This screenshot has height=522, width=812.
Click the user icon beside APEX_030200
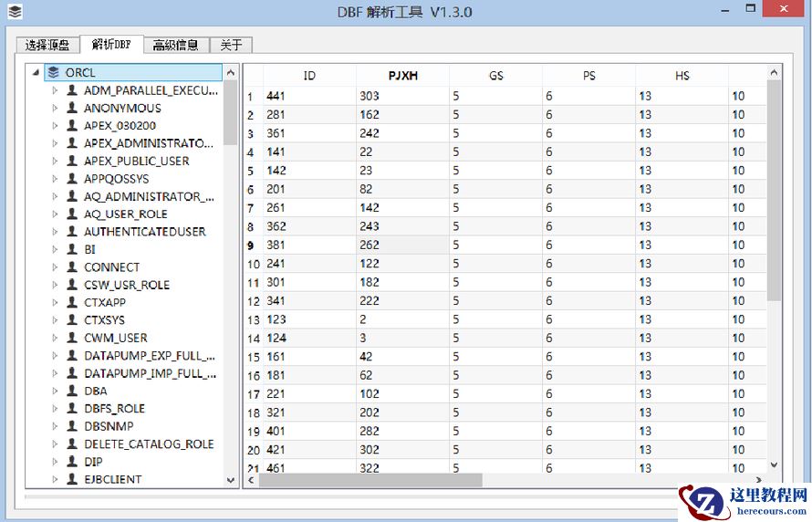click(72, 125)
